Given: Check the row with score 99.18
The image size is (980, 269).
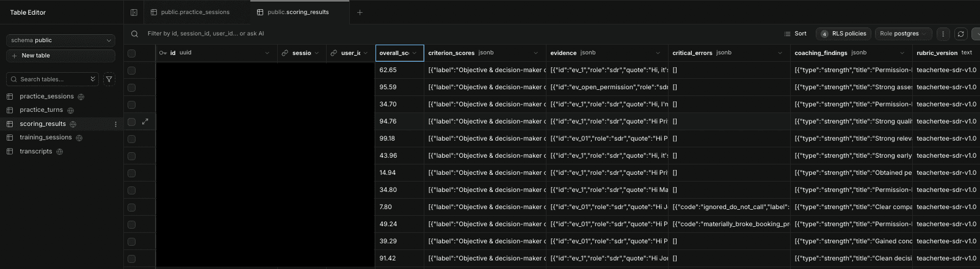Looking at the screenshot, I should point(131,139).
